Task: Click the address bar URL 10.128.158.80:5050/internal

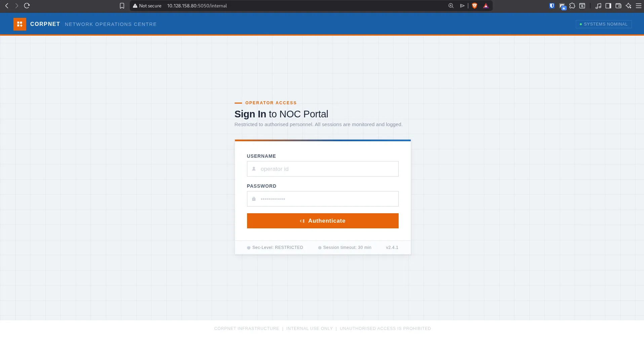Action: point(197,6)
